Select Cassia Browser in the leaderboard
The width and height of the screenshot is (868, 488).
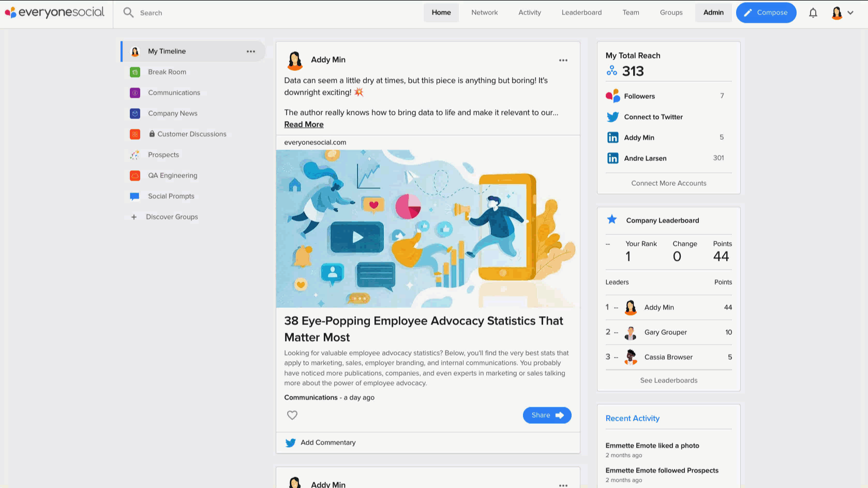[669, 357]
